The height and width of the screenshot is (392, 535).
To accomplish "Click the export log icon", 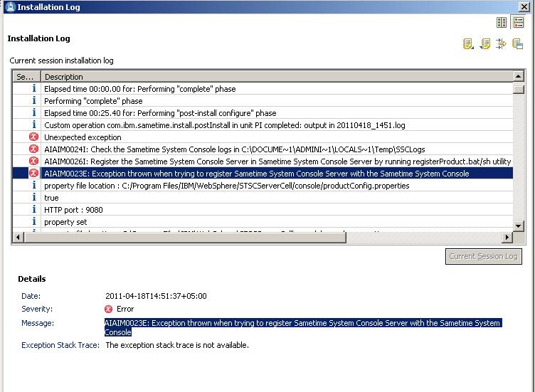I will [x=468, y=43].
